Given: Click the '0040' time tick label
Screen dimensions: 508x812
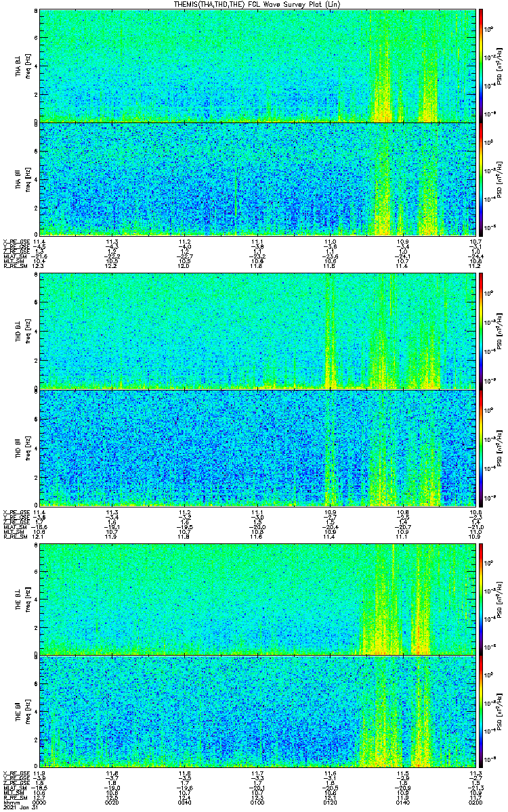Looking at the screenshot, I should tap(186, 801).
